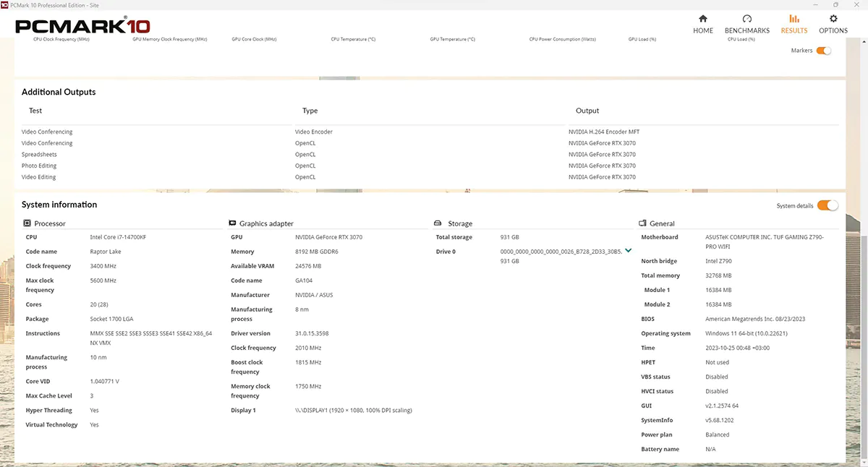868x467 pixels.
Task: Click the Balanced power plan value
Action: click(717, 434)
